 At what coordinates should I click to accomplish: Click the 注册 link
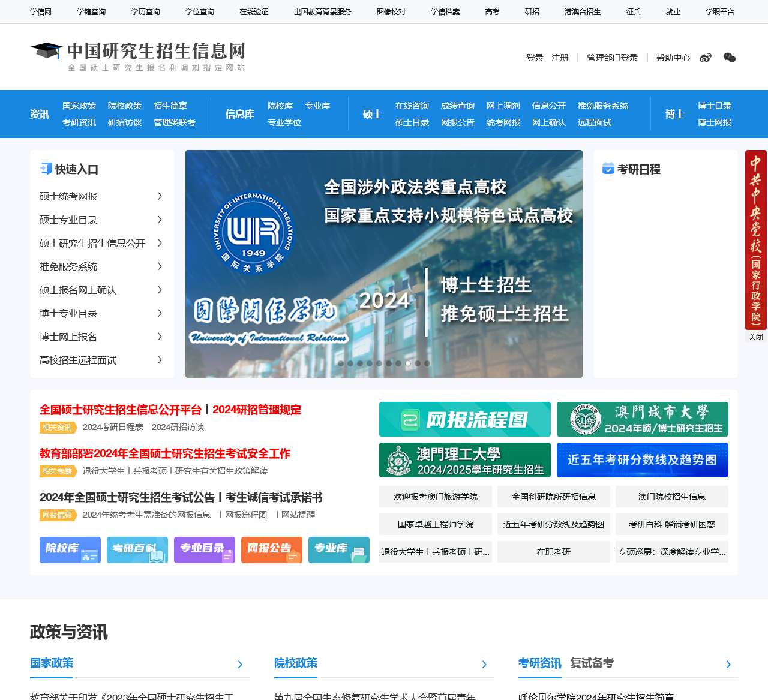coord(560,58)
